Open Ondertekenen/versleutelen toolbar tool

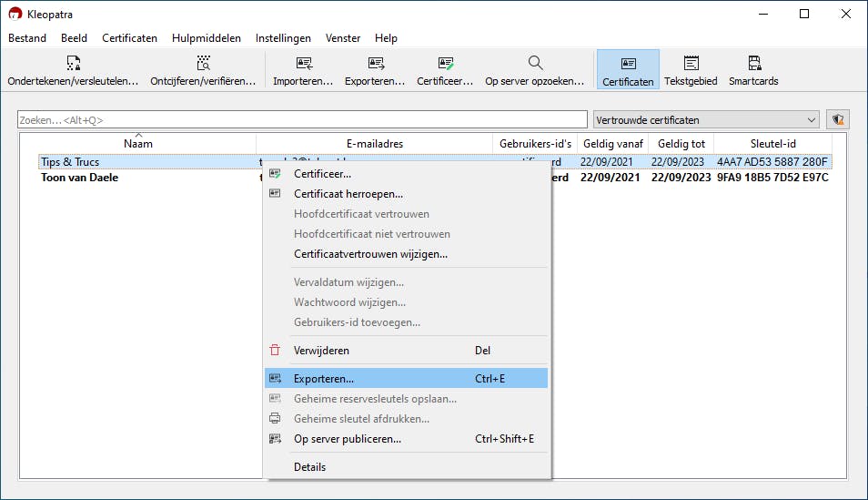coord(73,70)
